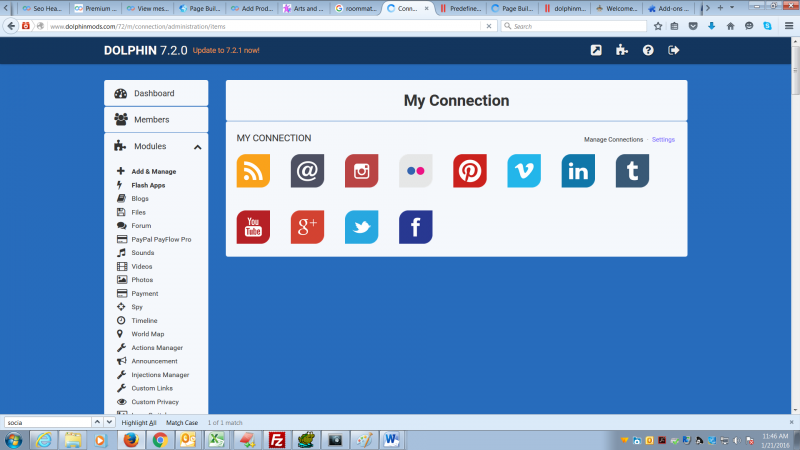The image size is (800, 450).
Task: Toggle Match Case in find bar
Action: 182,422
